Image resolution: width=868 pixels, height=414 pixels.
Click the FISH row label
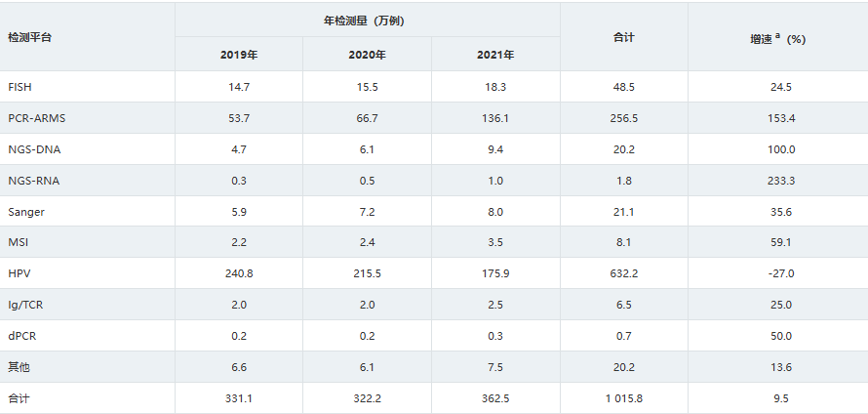coord(20,87)
